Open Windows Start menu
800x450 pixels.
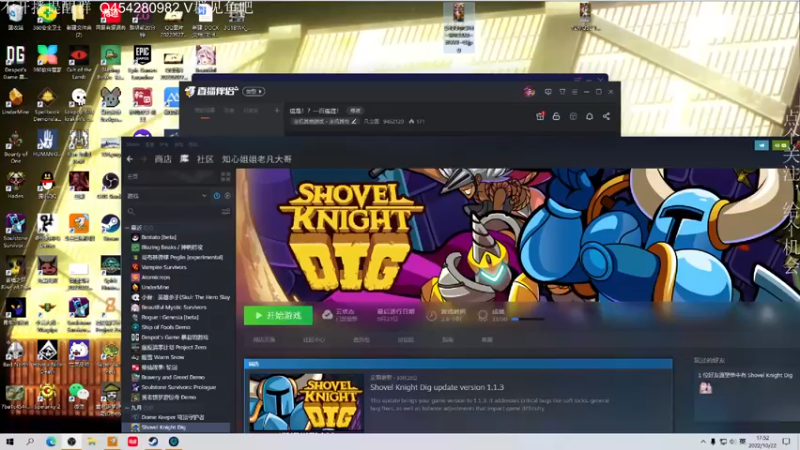pyautogui.click(x=10, y=441)
